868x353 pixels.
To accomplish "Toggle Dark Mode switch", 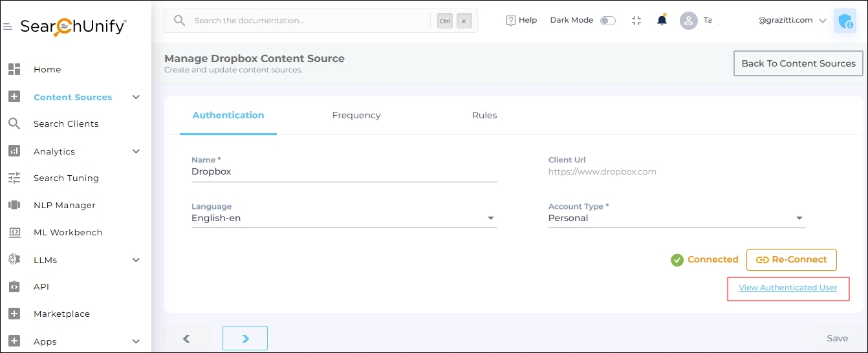I will (x=607, y=21).
